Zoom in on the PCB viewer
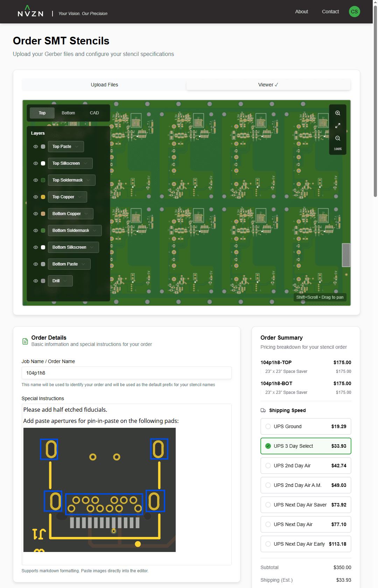The height and width of the screenshot is (588, 378). (338, 113)
